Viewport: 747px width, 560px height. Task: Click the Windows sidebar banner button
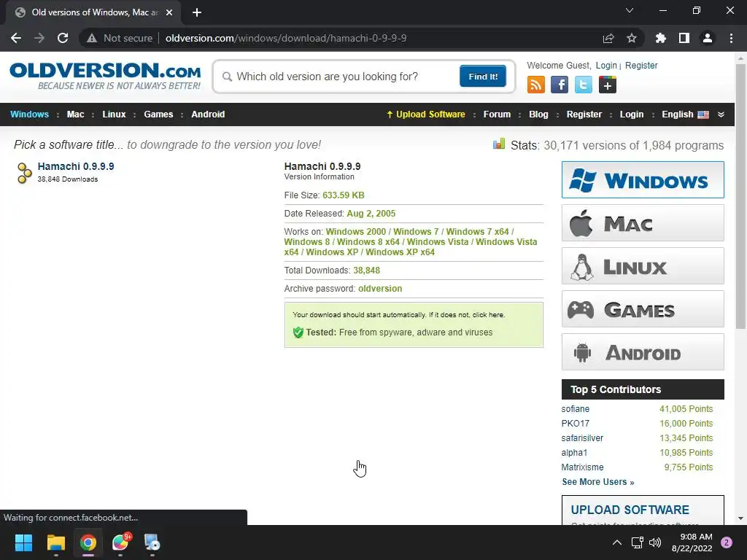(x=643, y=179)
